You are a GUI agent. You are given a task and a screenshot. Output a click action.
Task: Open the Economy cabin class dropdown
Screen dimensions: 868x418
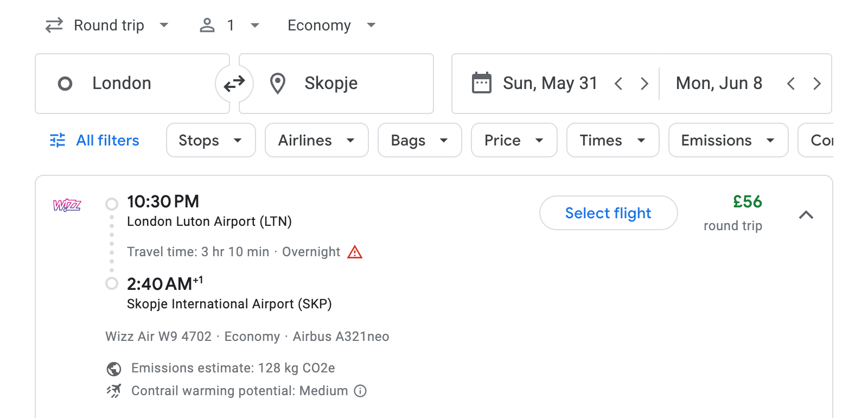[331, 25]
